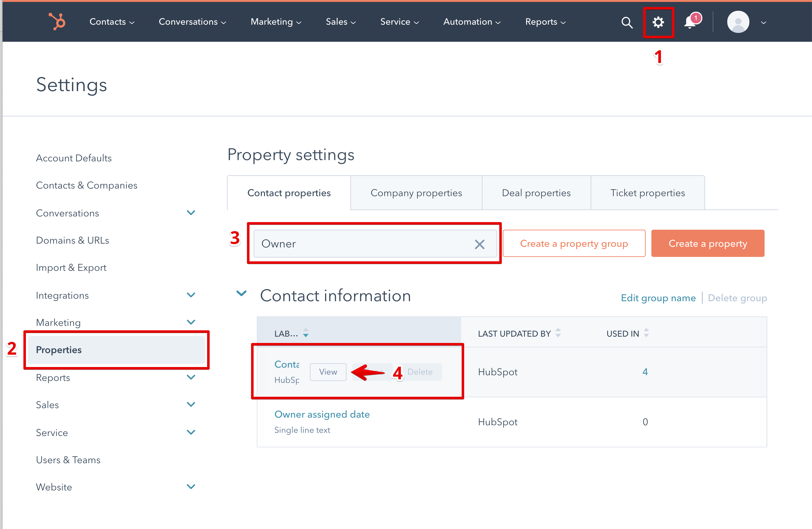Click the user avatar picture
The width and height of the screenshot is (812, 529).
[738, 22]
